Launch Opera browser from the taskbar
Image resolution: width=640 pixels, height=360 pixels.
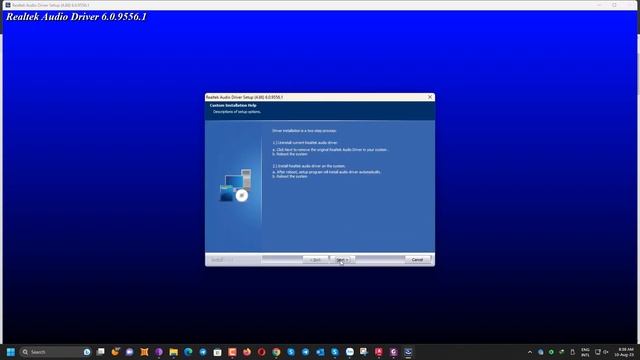[x=262, y=352]
